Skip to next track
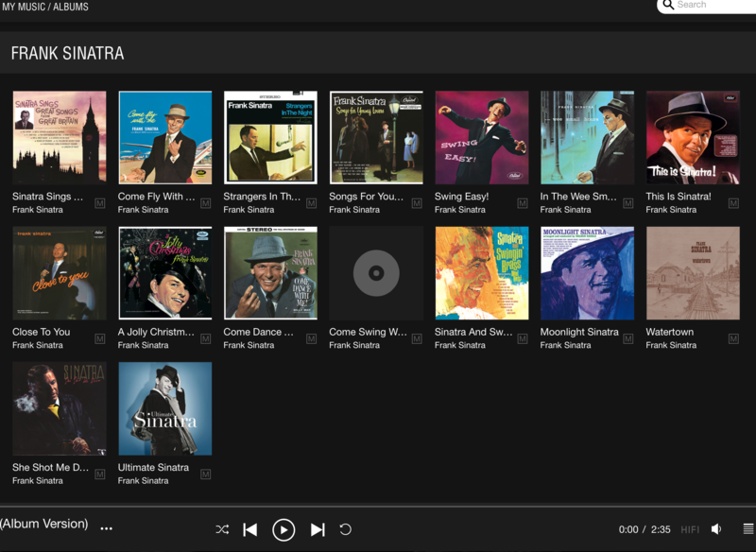 click(318, 529)
